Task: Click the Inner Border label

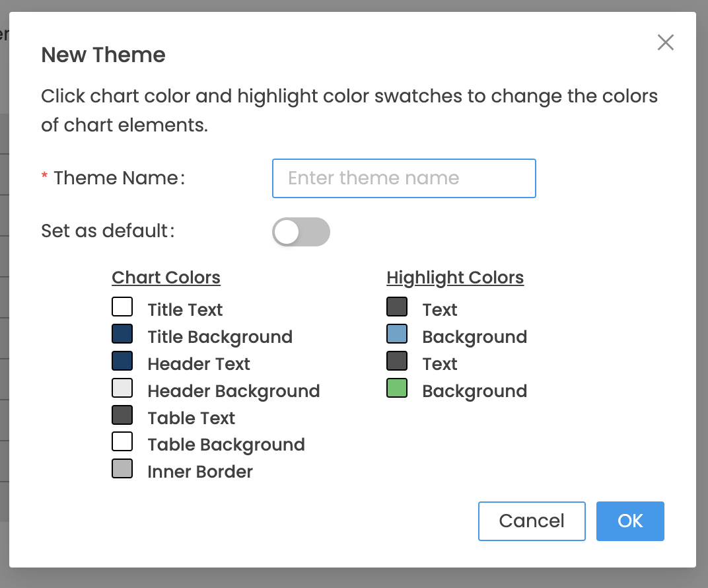Action: pyautogui.click(x=200, y=472)
